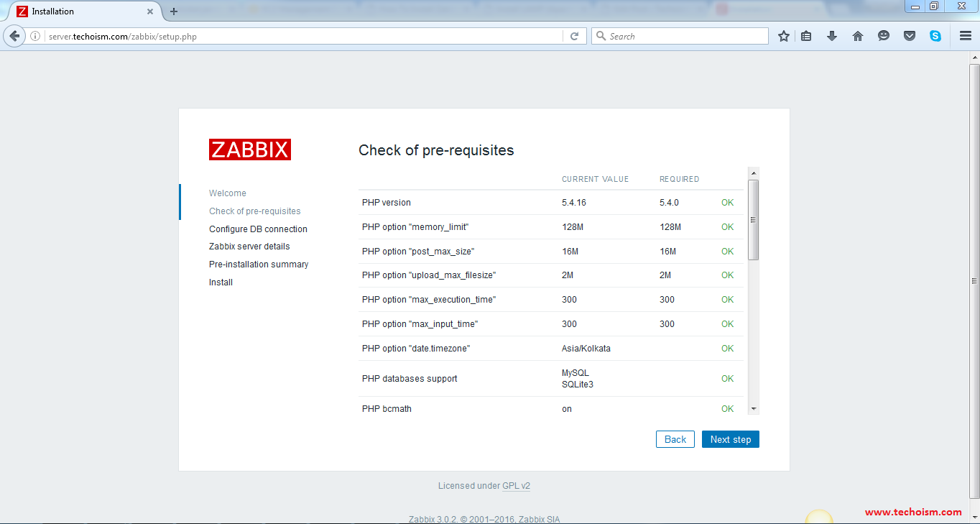Viewport: 980px width, 524px height.
Task: Click PHP option "date.timezone" label
Action: tap(416, 349)
